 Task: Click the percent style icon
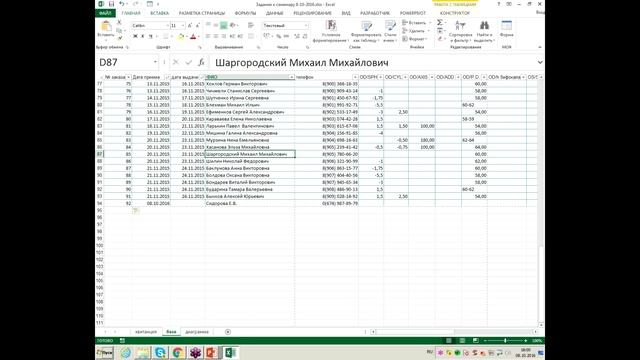pos(279,36)
